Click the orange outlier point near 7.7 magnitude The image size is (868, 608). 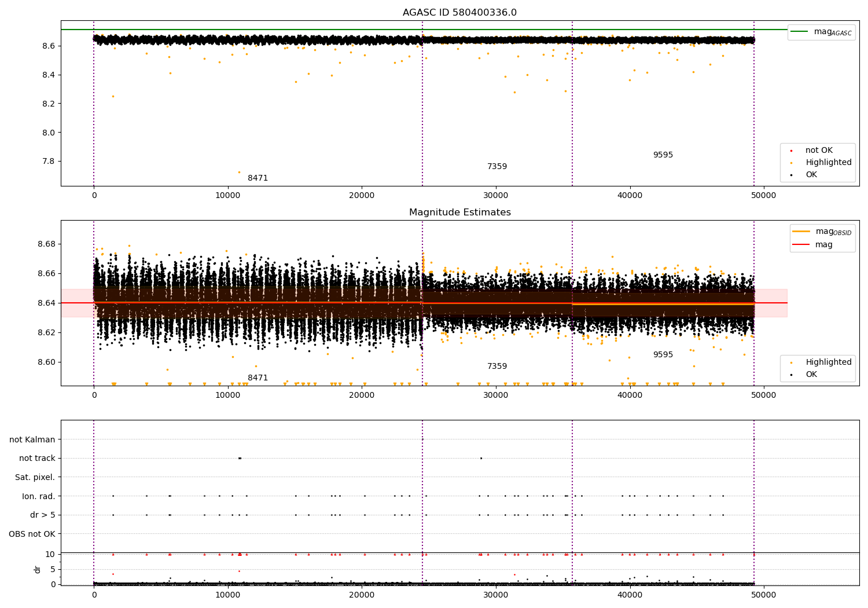[x=239, y=172]
